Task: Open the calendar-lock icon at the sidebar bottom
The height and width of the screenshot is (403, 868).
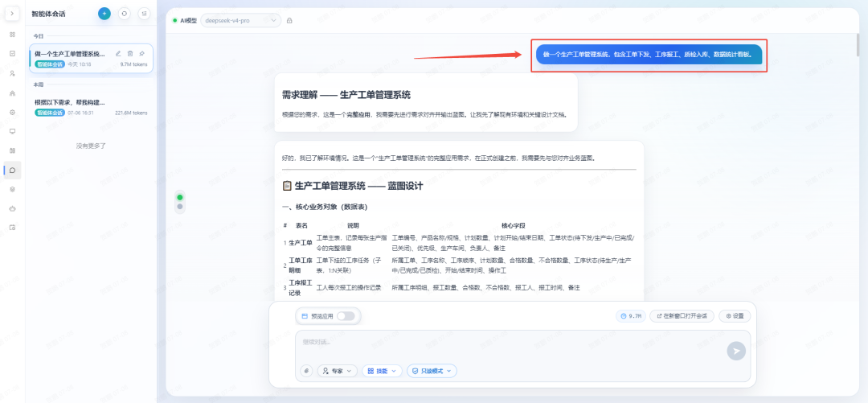Action: coord(12,228)
